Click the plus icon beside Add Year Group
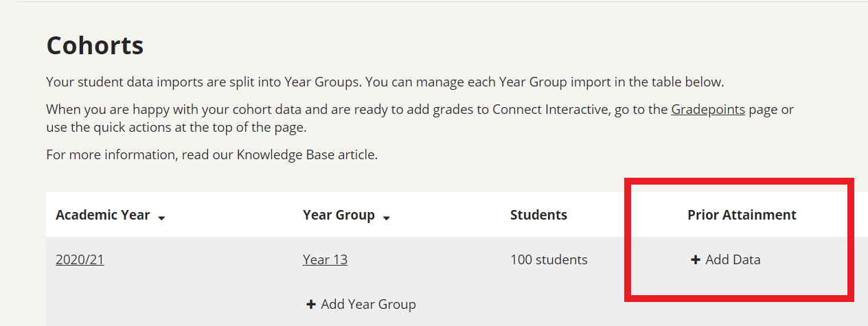Viewport: 868px width, 326px height. [311, 304]
